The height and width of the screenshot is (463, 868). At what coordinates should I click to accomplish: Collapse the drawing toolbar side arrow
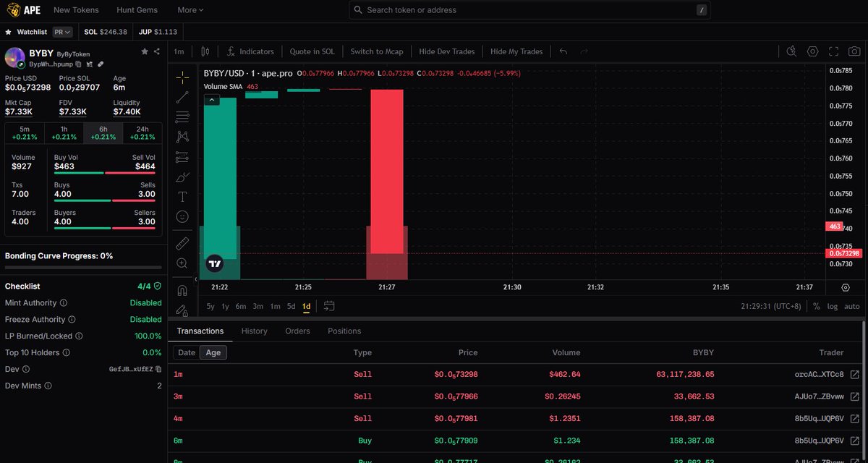196,279
